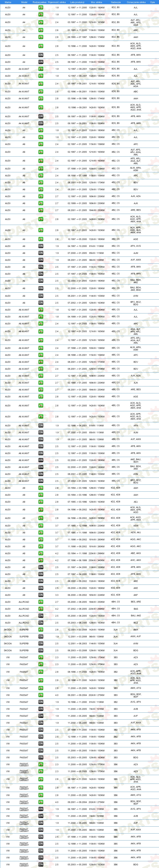Click the ON icon for A6 Avant 2.5 AYM
The width and height of the screenshot is (159, 868).
(x=41, y=474)
